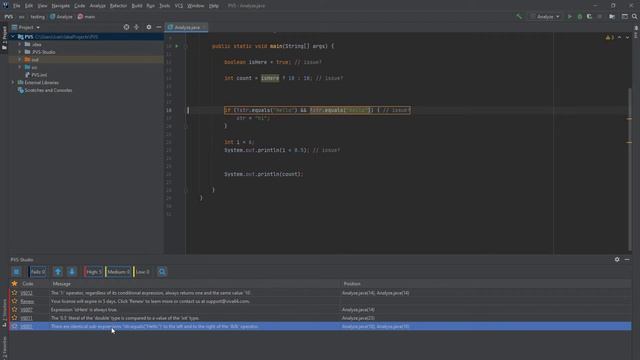The width and height of the screenshot is (640, 360).
Task: Start debugging with the bug icon
Action: 580,17
